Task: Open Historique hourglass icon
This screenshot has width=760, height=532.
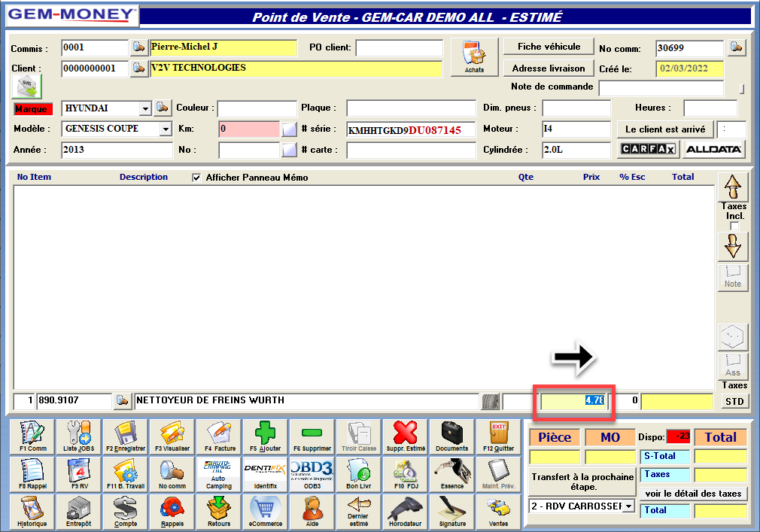Action: point(33,512)
